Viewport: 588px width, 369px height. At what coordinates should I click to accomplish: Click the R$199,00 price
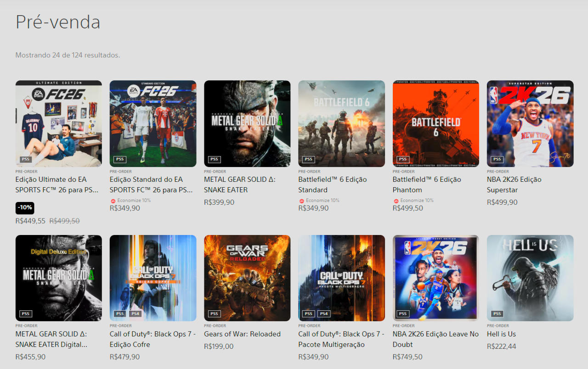[219, 347]
